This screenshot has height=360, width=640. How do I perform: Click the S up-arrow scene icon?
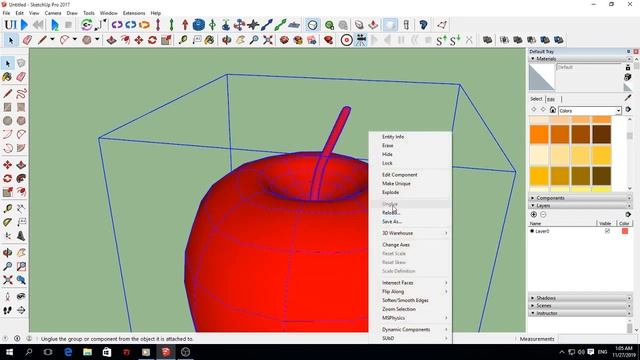coord(441,40)
